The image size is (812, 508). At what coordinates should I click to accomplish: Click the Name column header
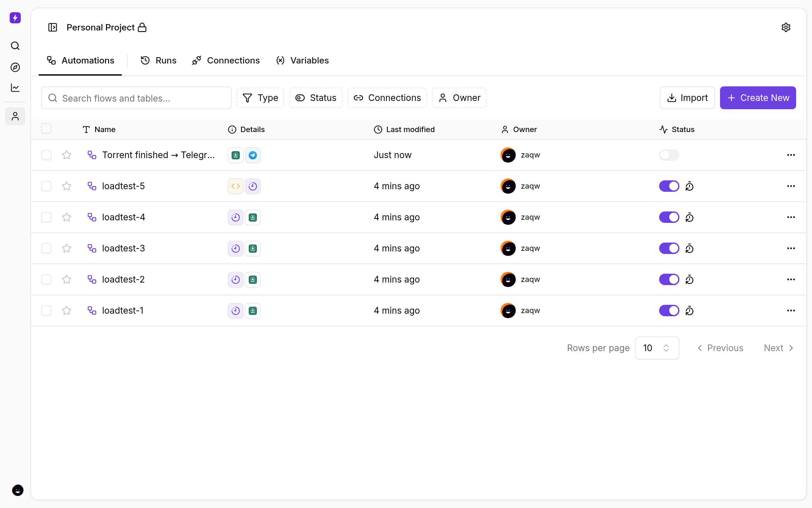coord(99,129)
